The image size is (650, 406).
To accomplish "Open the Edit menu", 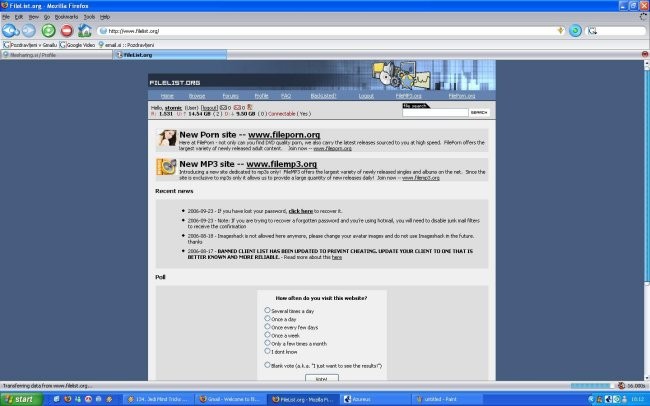I will [19, 17].
